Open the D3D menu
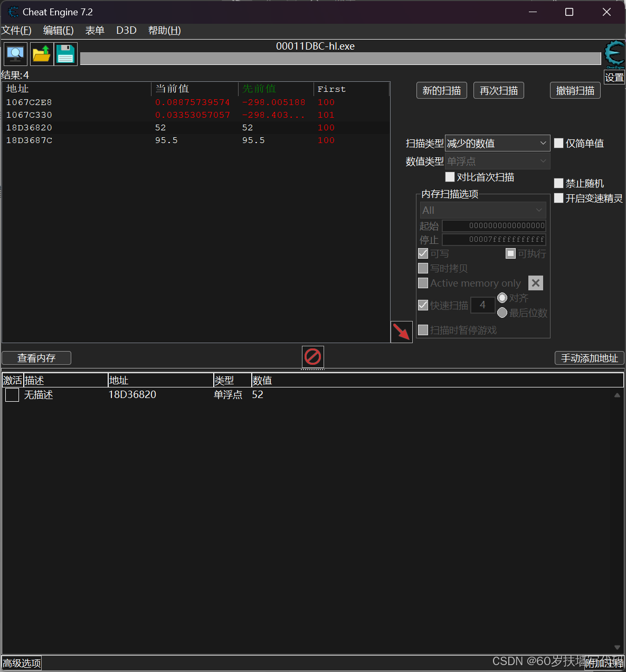The width and height of the screenshot is (626, 672). 127,31
